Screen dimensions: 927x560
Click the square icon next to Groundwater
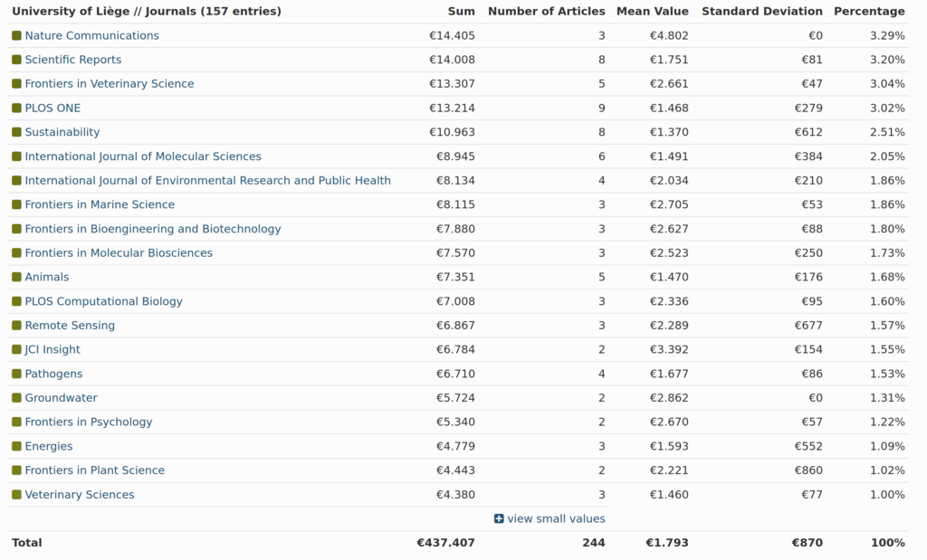(16, 398)
